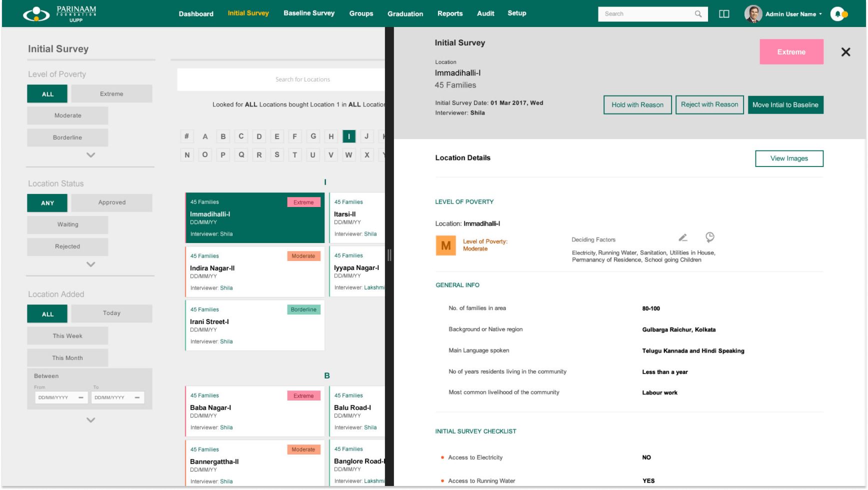Enable the Waiting location status filter
The image size is (868, 490).
coord(67,224)
